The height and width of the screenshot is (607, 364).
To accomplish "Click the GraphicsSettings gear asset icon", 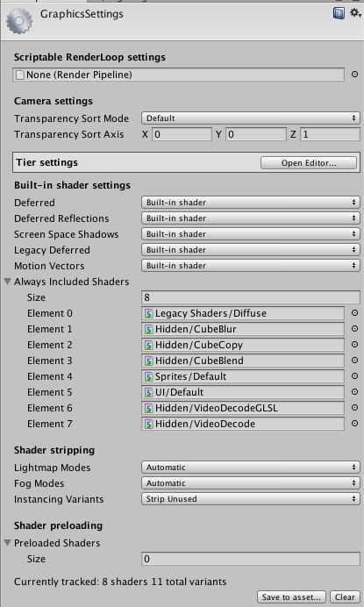I will tap(19, 20).
